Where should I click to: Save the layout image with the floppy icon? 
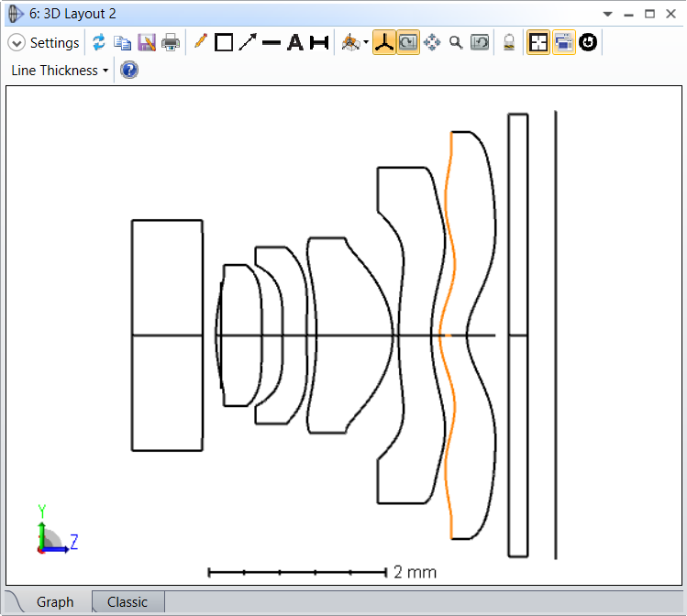(147, 42)
